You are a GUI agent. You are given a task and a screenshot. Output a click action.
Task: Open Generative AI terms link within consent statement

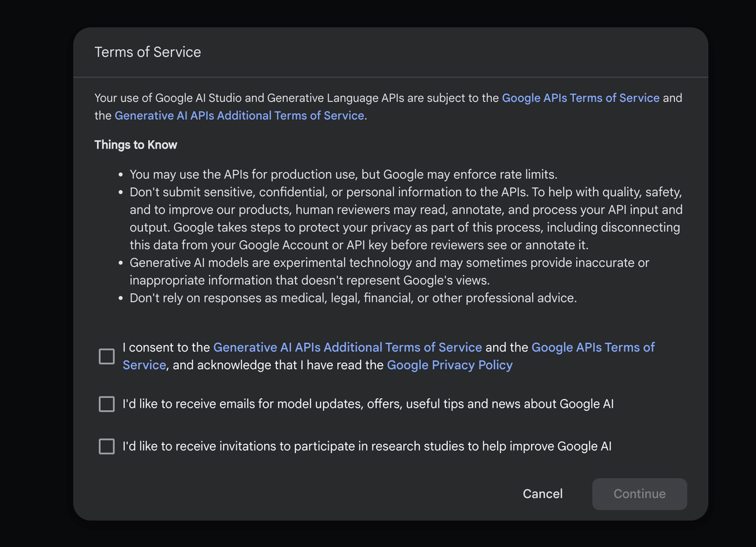point(348,347)
